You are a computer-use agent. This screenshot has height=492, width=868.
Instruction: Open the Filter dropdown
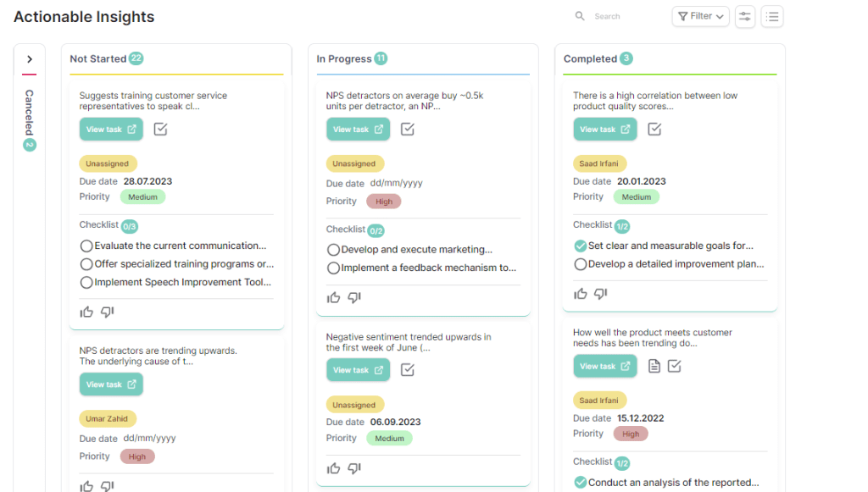701,17
